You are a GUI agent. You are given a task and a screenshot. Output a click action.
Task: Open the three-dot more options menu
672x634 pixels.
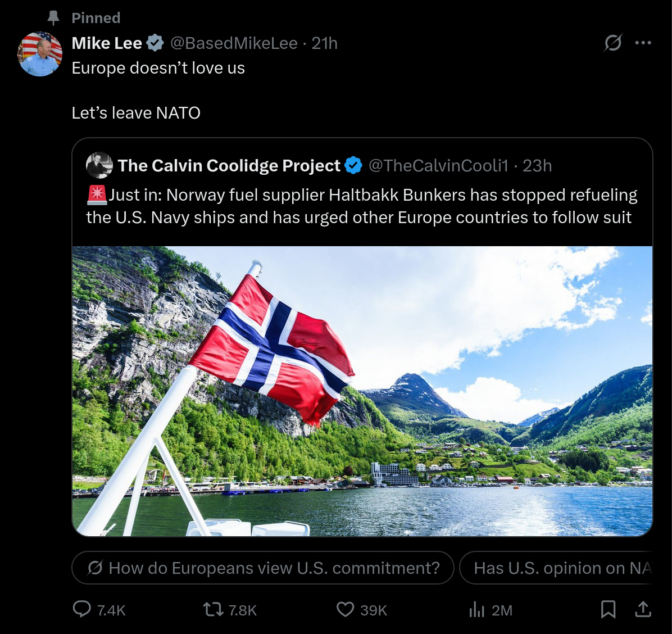click(x=643, y=43)
